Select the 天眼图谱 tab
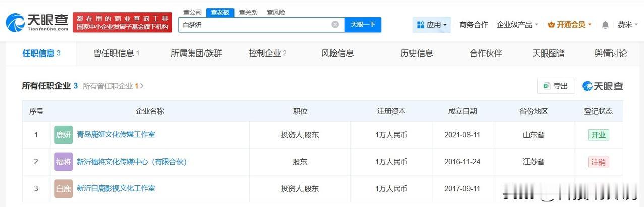 coord(549,53)
